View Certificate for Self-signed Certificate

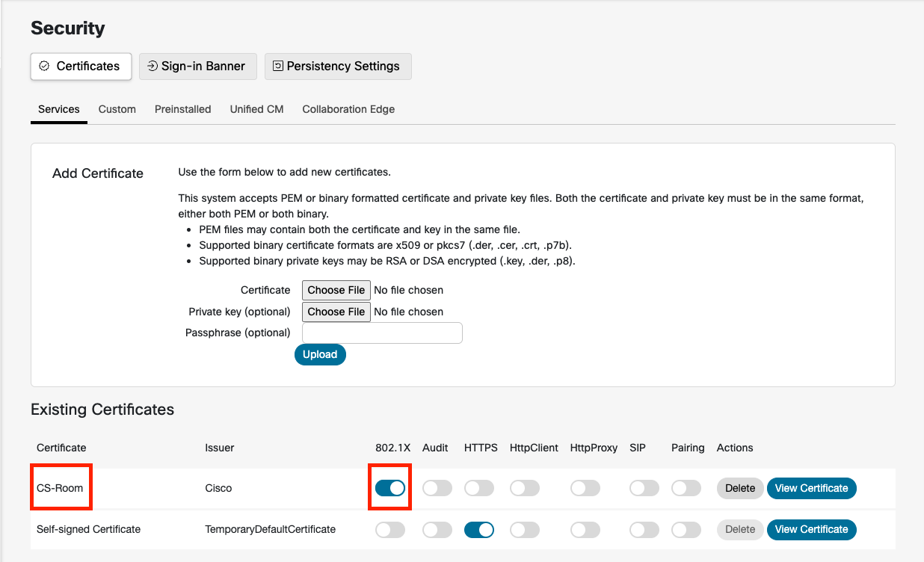pyautogui.click(x=812, y=529)
